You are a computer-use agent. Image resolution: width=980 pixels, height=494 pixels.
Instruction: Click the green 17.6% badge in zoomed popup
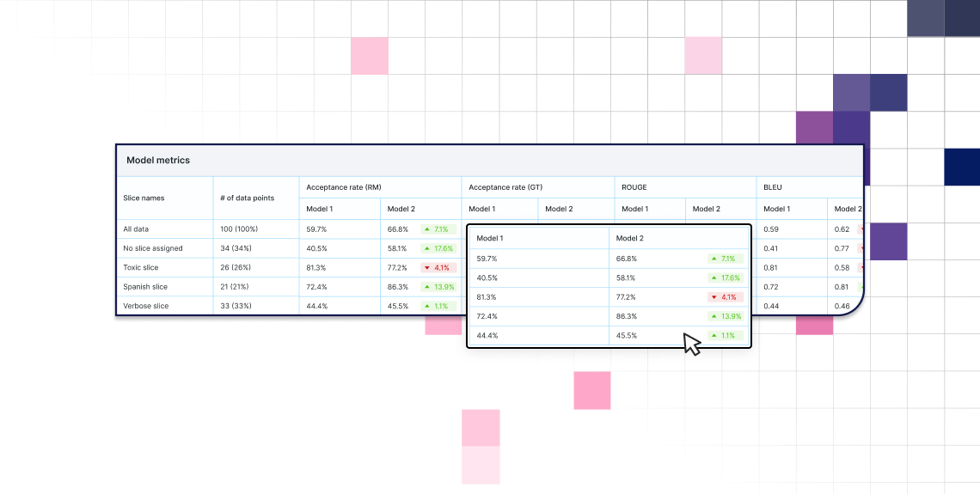(726, 277)
